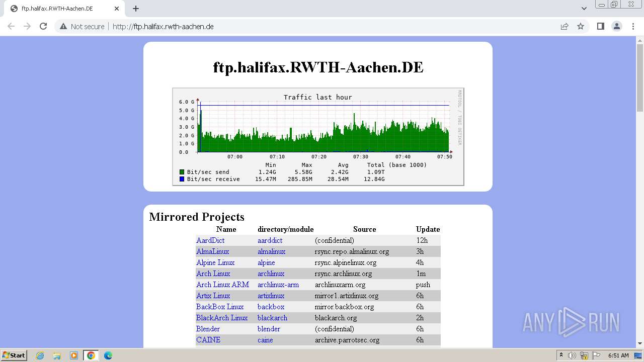Screen dimensions: 644x362
Task: Click the Mirrored Projects heading
Action: (x=197, y=217)
